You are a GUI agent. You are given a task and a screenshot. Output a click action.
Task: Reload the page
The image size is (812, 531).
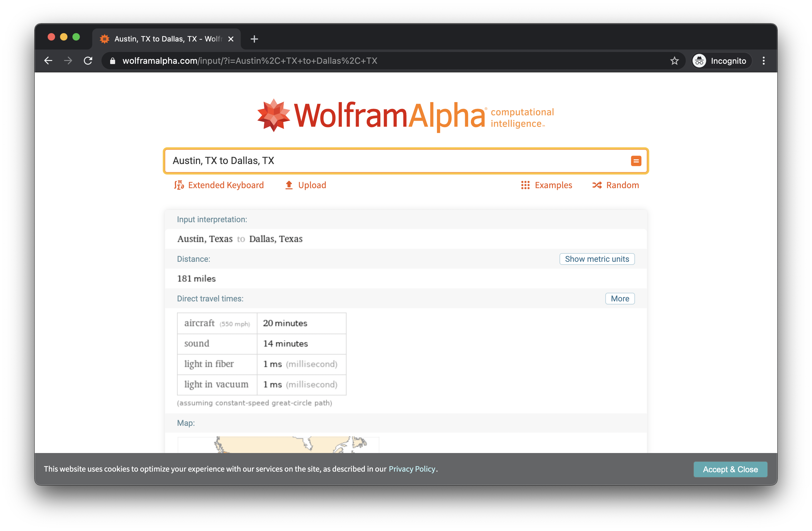click(x=88, y=61)
